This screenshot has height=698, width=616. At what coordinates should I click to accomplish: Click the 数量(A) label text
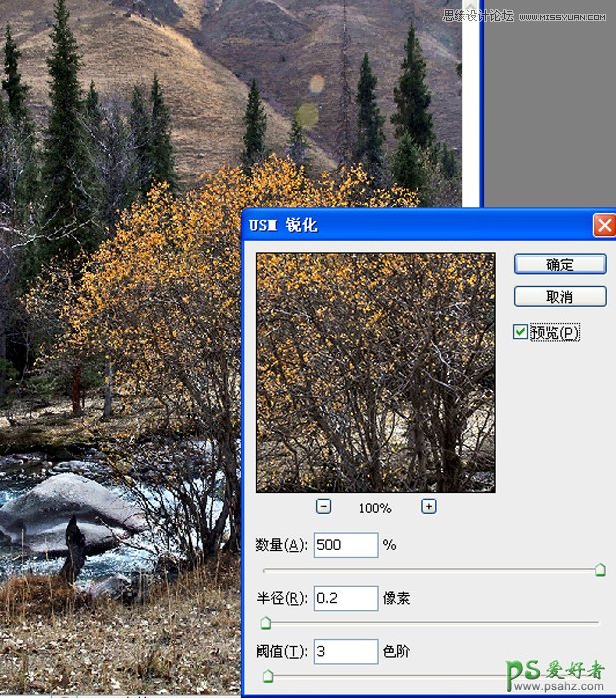click(x=282, y=545)
